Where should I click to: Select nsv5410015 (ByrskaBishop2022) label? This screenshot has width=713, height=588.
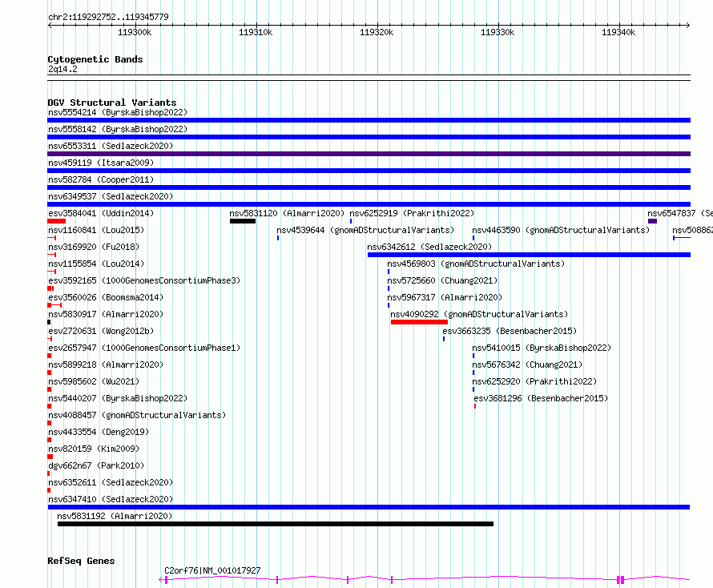(542, 348)
